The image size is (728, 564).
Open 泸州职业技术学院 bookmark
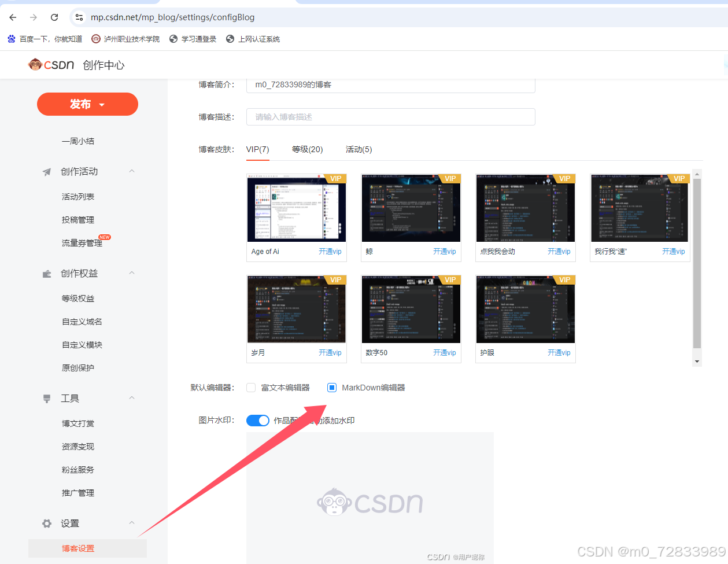pos(125,39)
